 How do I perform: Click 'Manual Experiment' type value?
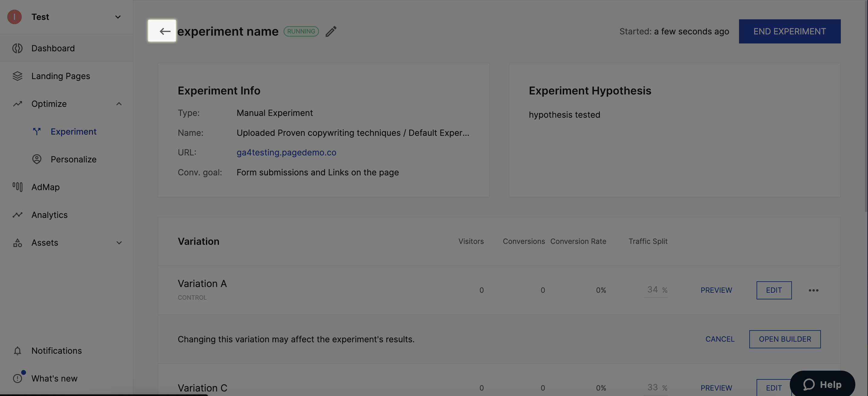click(x=275, y=113)
